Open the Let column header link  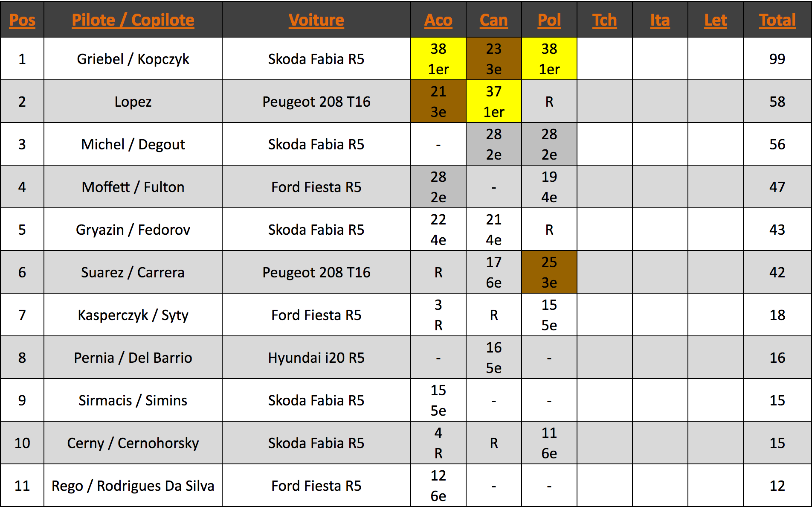pyautogui.click(x=716, y=20)
